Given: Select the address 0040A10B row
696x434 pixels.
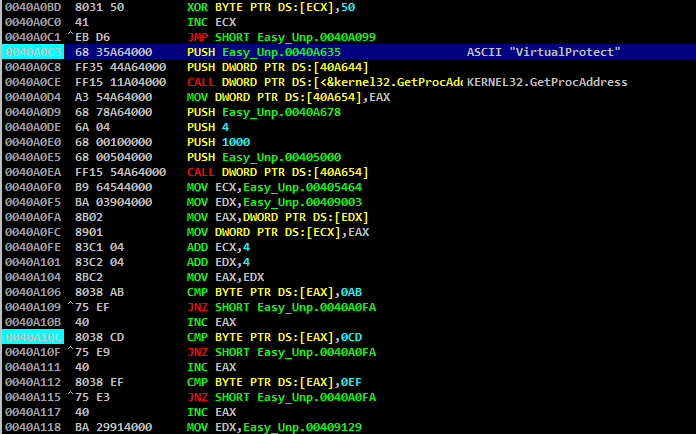Looking at the screenshot, I should point(348,322).
